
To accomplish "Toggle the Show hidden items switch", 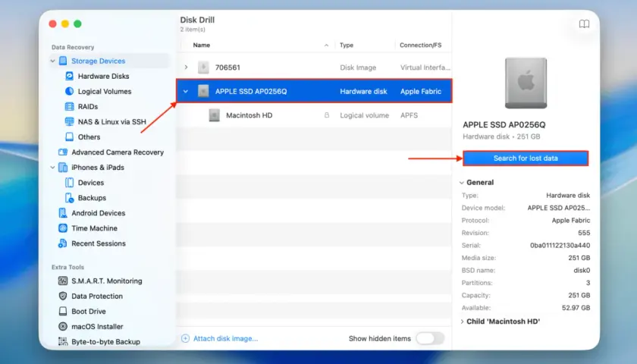I will tap(430, 338).
